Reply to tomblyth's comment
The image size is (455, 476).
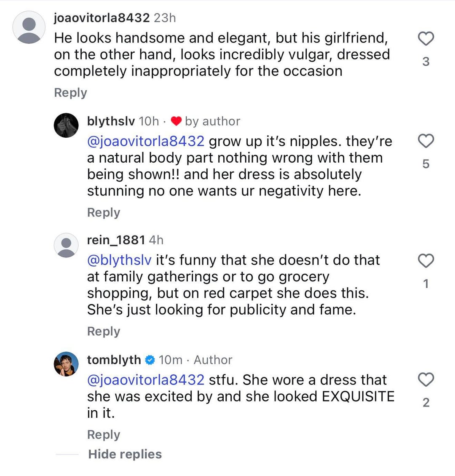pos(103,435)
